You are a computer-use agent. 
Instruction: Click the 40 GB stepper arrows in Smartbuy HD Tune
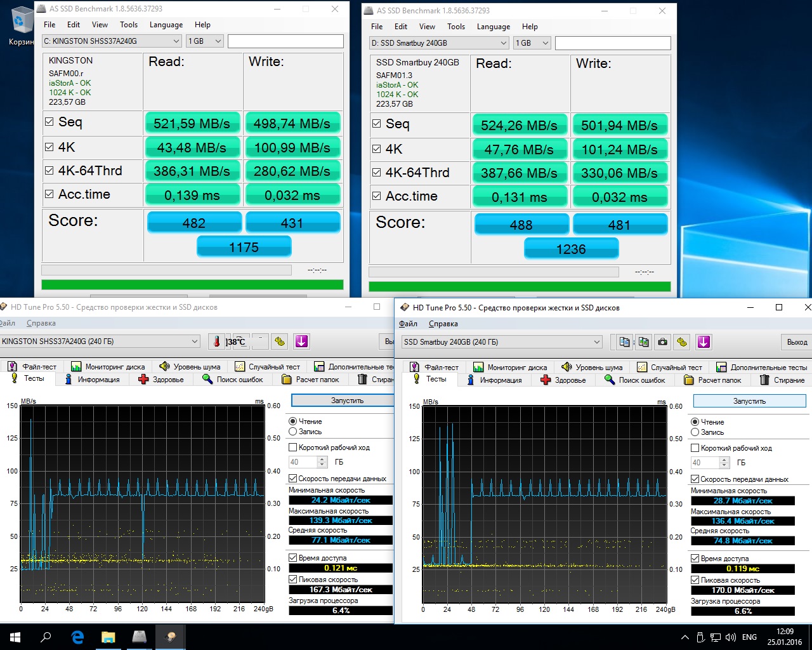pyautogui.click(x=724, y=463)
